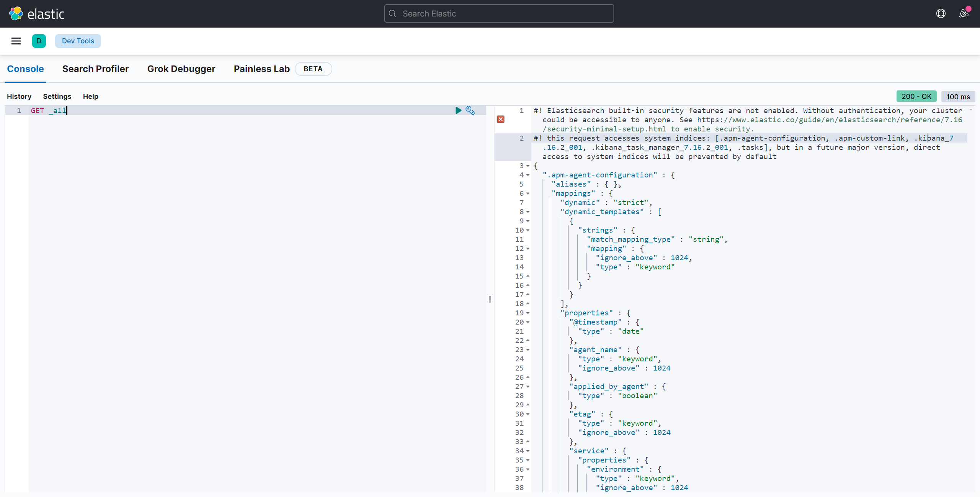
Task: Collapse the properties fold at line 19
Action: tap(528, 313)
